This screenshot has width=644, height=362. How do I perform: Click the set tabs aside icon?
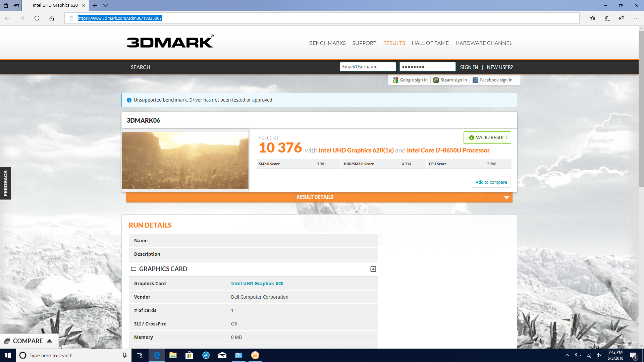tap(16, 5)
